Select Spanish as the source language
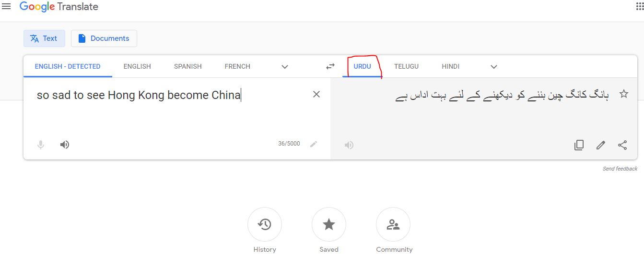 (x=187, y=66)
